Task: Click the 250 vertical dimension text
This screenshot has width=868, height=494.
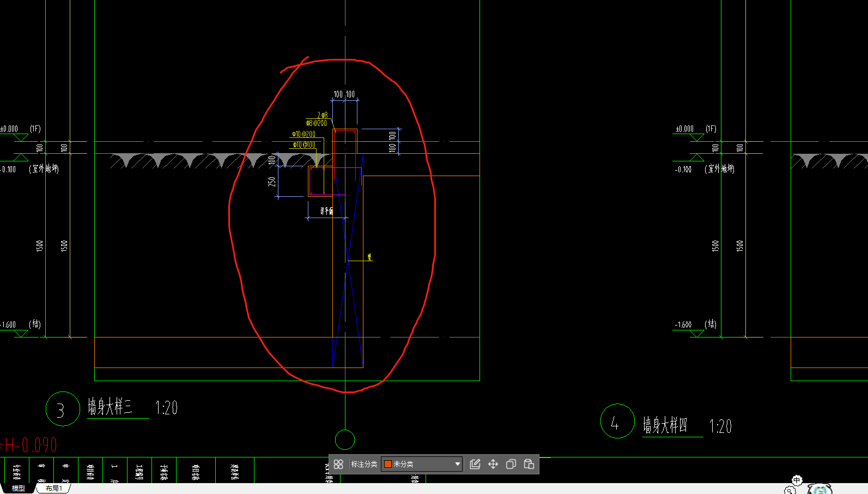Action: (271, 182)
